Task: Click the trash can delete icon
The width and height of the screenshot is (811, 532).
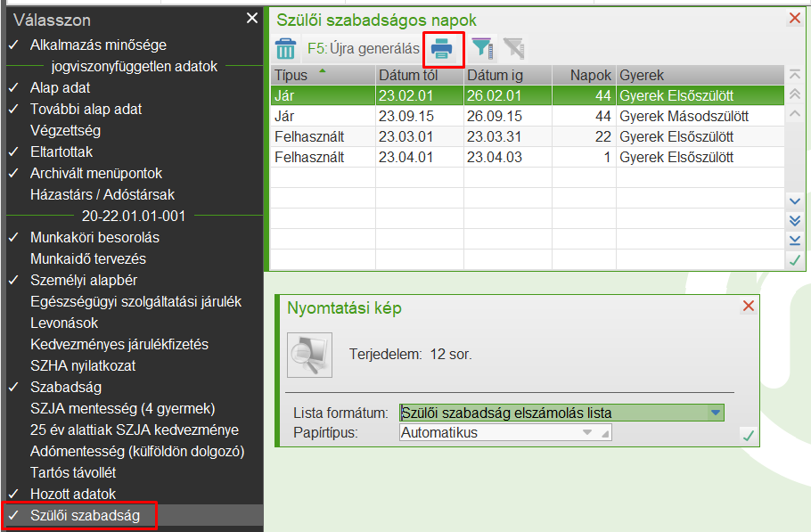Action: pos(285,49)
